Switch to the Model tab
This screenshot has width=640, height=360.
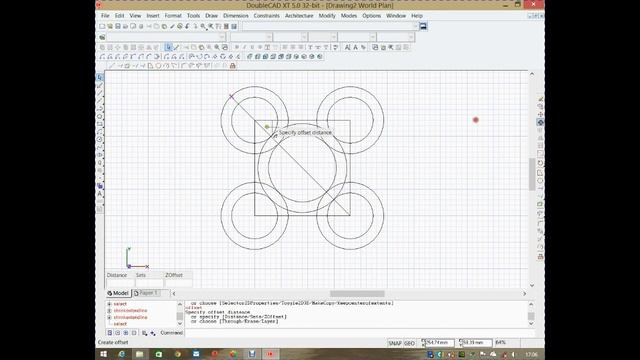pyautogui.click(x=118, y=293)
